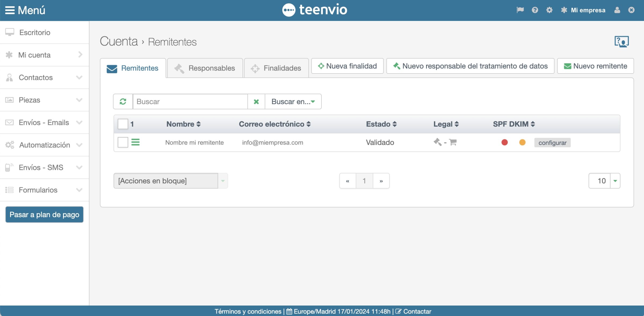Open the Buscar en... dropdown
This screenshot has width=644, height=316.
pos(293,101)
